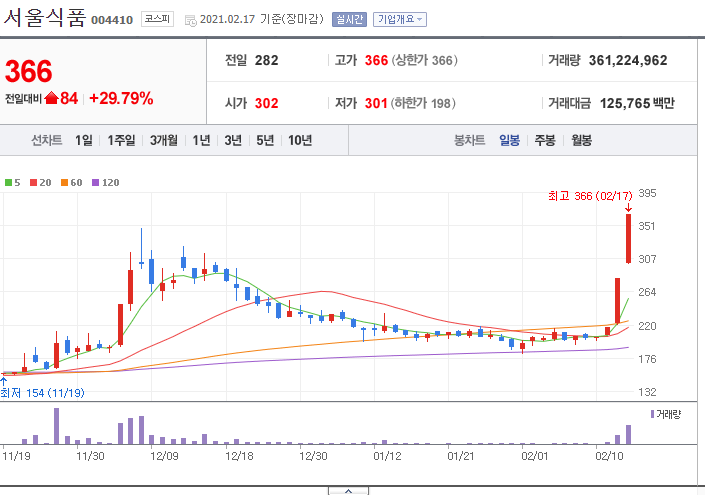Select the 1주일 line chart period
Screen dimensions: 705x495
tap(121, 140)
